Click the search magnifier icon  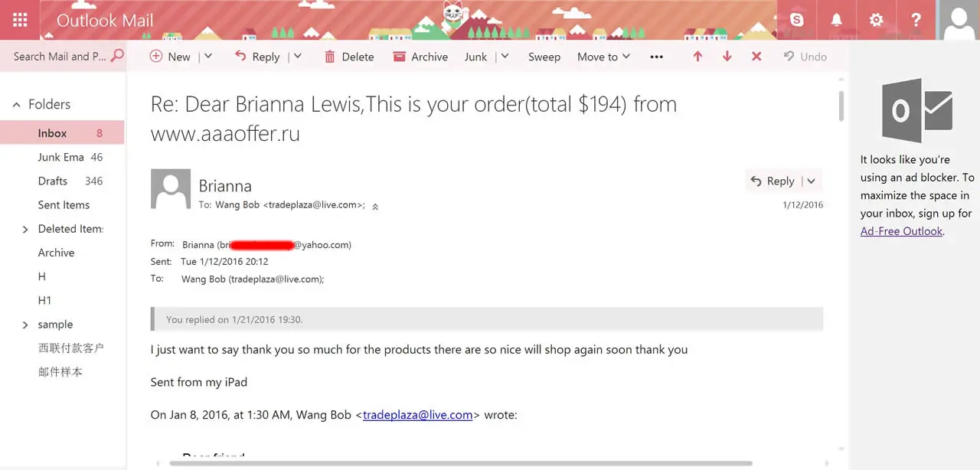tap(117, 56)
